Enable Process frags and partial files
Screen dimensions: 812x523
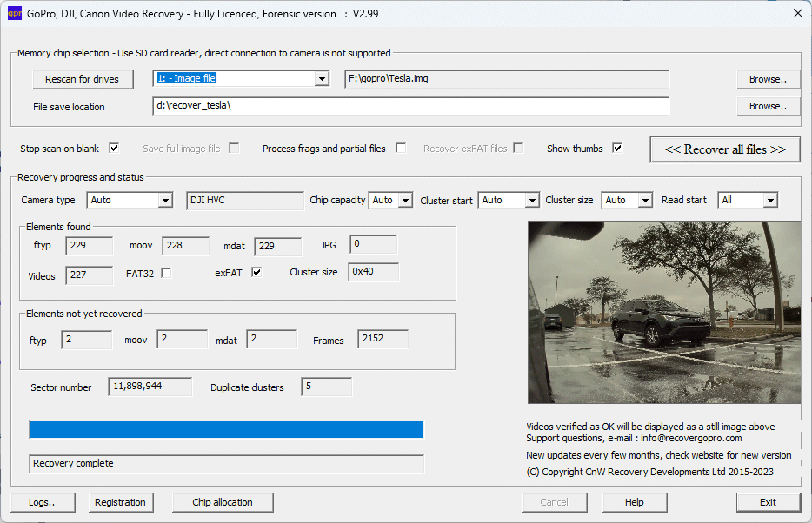[x=401, y=149]
